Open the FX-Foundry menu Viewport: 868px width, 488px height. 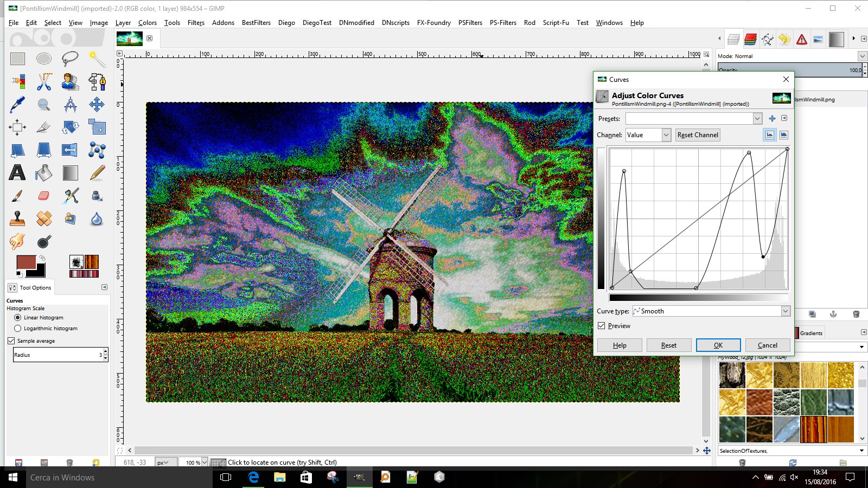point(434,23)
